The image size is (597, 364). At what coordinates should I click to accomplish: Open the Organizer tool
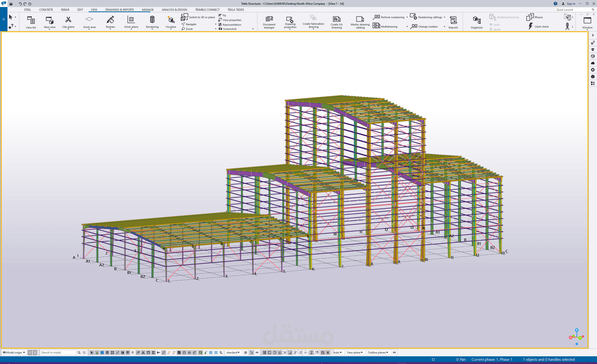coord(476,20)
